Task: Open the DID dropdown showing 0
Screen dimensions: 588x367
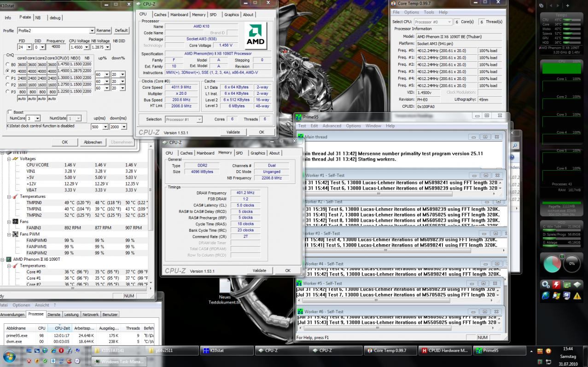Action: click(x=42, y=47)
